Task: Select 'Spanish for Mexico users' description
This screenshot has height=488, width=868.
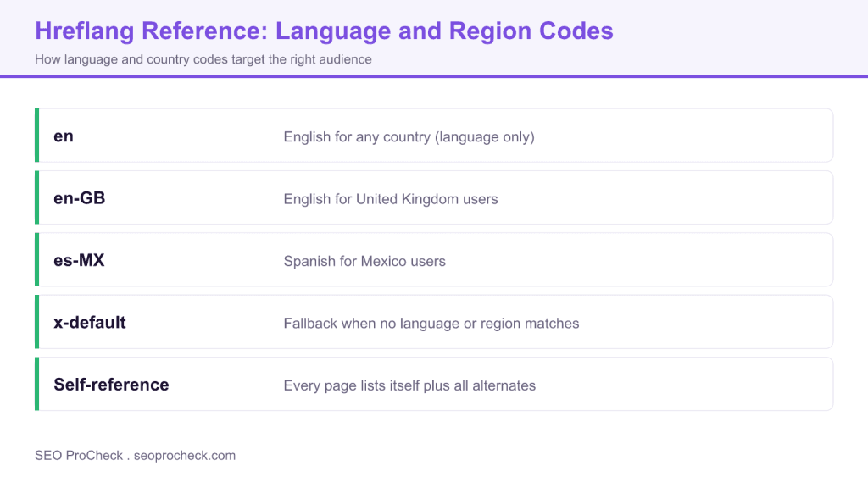Action: (x=364, y=261)
